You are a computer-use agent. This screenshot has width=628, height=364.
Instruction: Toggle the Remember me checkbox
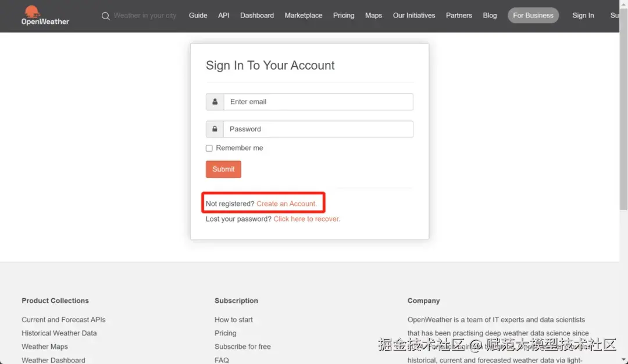click(209, 148)
